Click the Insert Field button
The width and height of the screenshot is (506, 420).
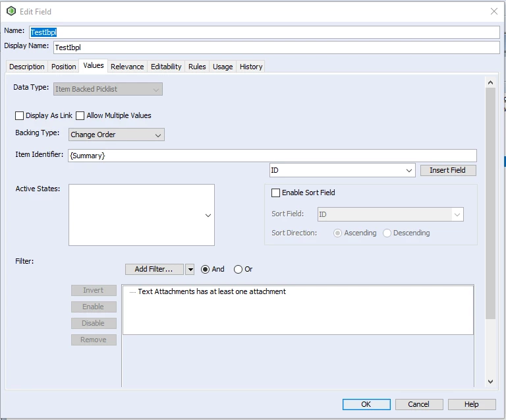coord(448,170)
